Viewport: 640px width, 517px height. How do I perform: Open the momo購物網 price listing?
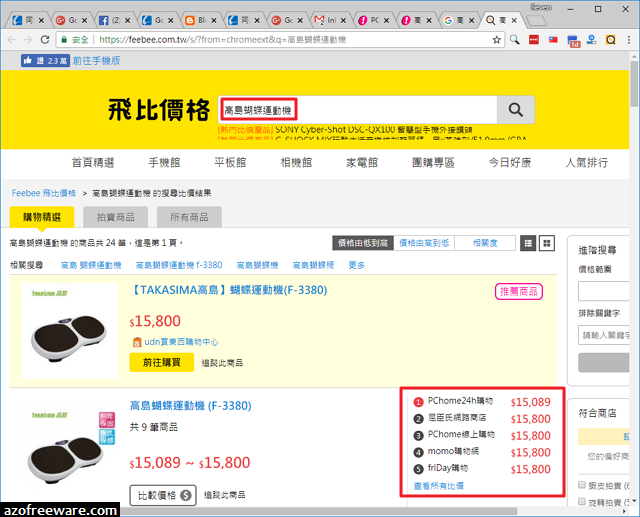click(x=482, y=452)
